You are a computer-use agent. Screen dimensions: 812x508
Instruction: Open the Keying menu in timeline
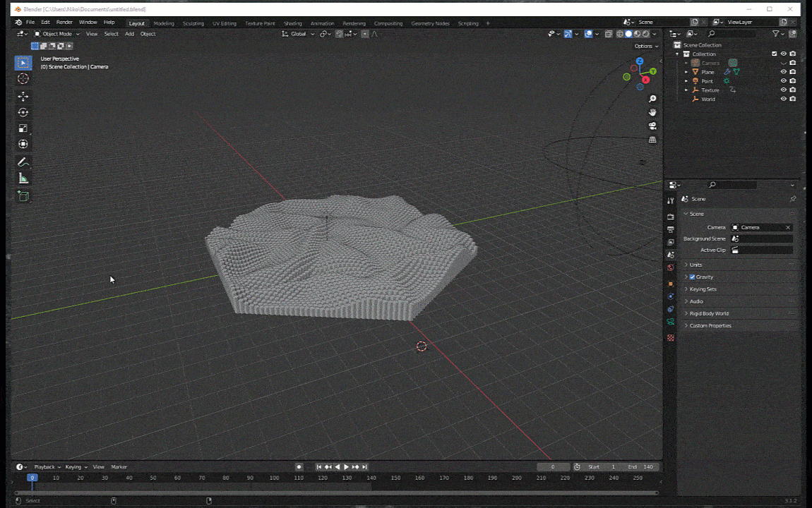point(76,466)
